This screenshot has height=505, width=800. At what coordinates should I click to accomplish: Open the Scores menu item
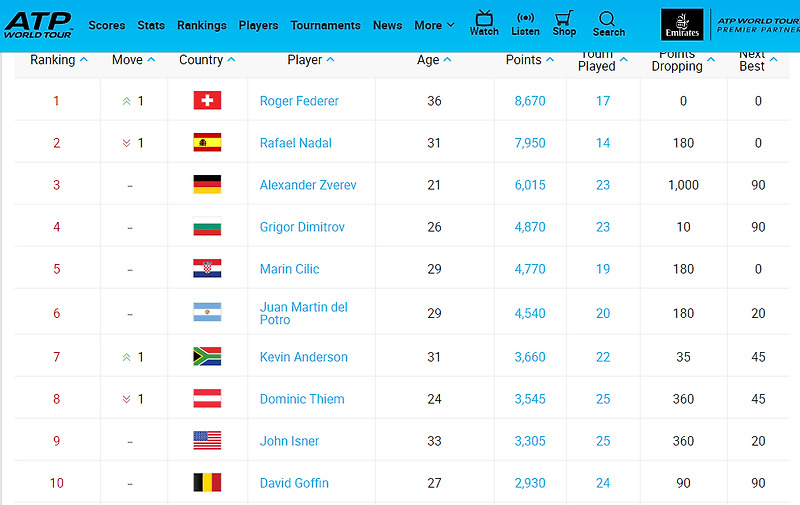tap(107, 25)
